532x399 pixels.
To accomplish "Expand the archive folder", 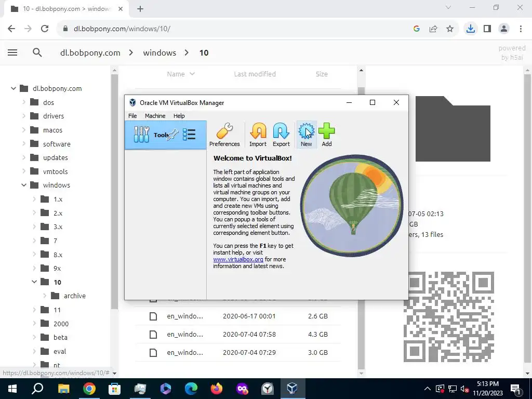I will click(45, 296).
